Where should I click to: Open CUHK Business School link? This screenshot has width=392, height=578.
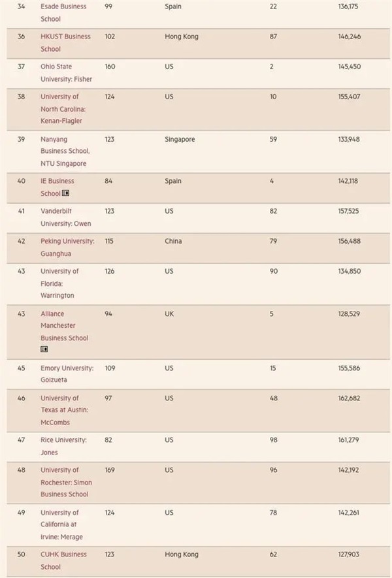[63, 560]
